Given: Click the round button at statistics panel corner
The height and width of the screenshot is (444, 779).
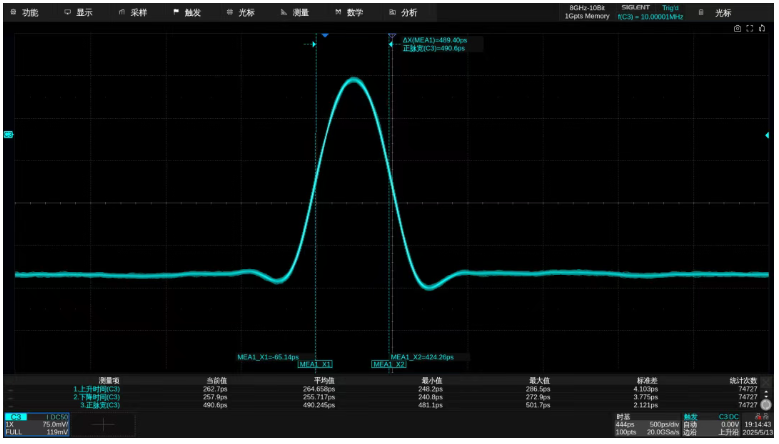Looking at the screenshot, I should (x=766, y=405).
